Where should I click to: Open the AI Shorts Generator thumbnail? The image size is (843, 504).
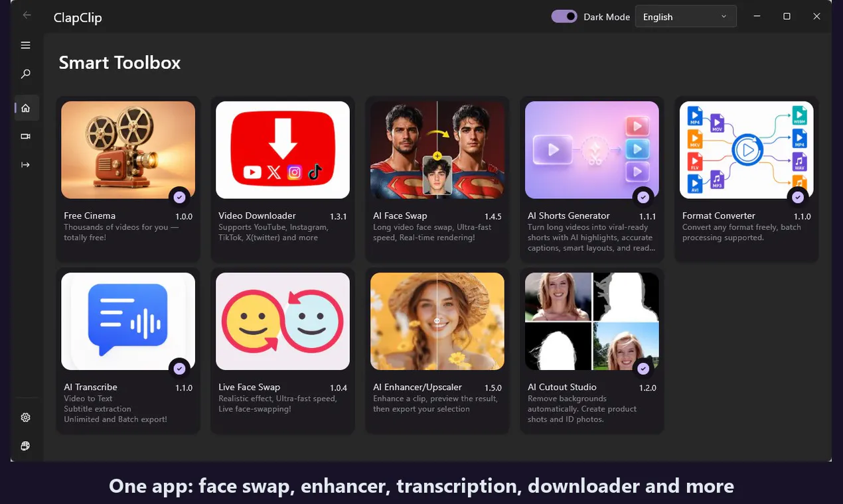(x=592, y=150)
